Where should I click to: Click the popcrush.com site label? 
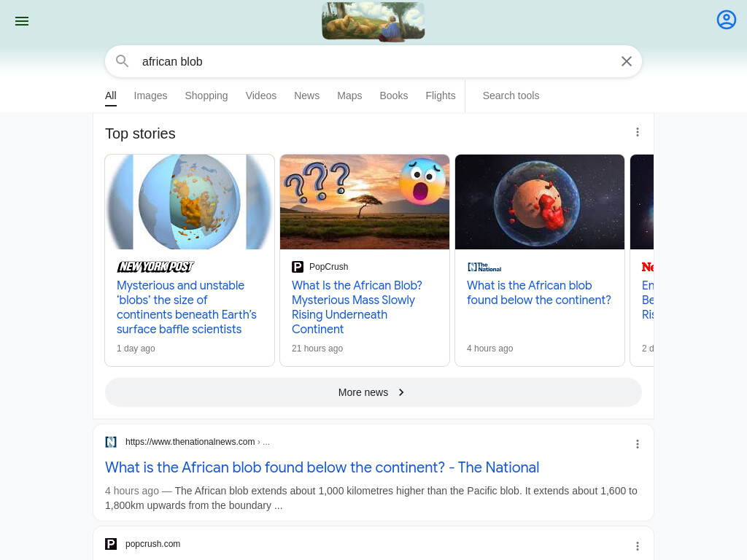(x=153, y=544)
